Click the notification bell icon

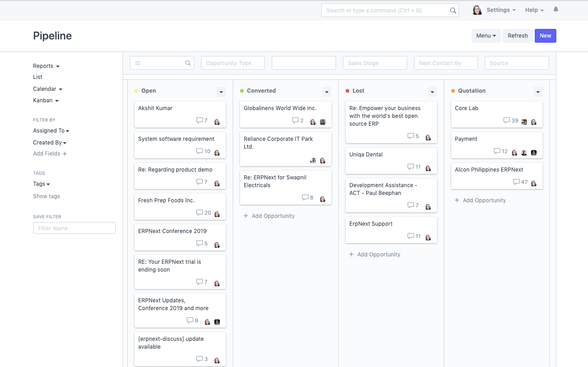[x=556, y=10]
